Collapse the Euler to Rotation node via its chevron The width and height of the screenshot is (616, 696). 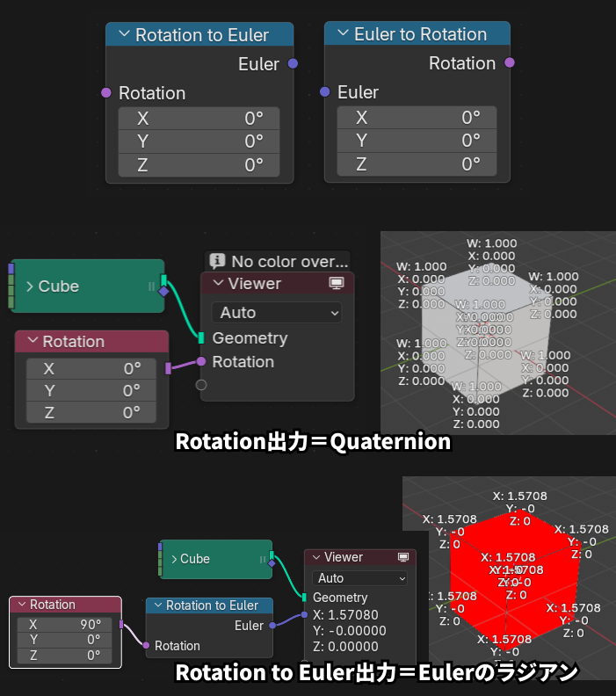tap(341, 34)
